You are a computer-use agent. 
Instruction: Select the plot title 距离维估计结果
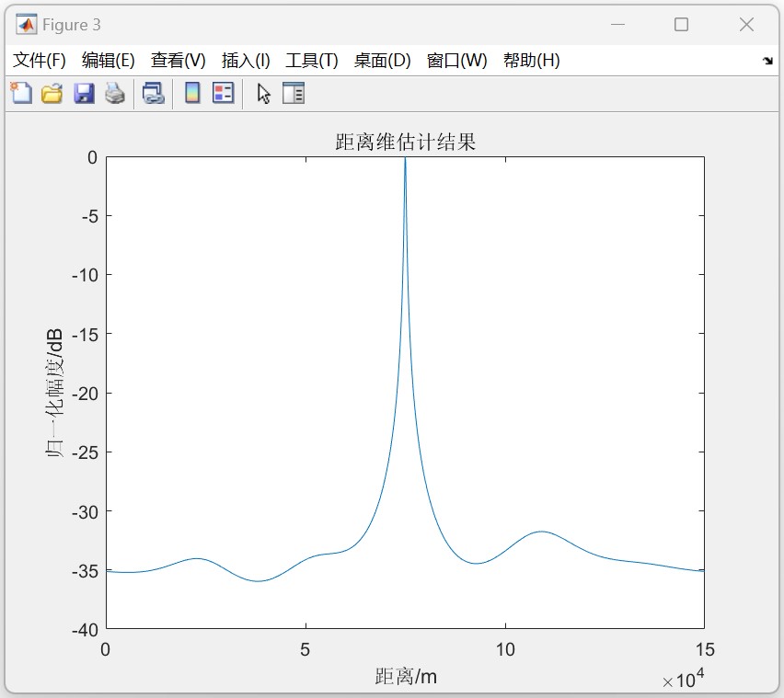[405, 142]
